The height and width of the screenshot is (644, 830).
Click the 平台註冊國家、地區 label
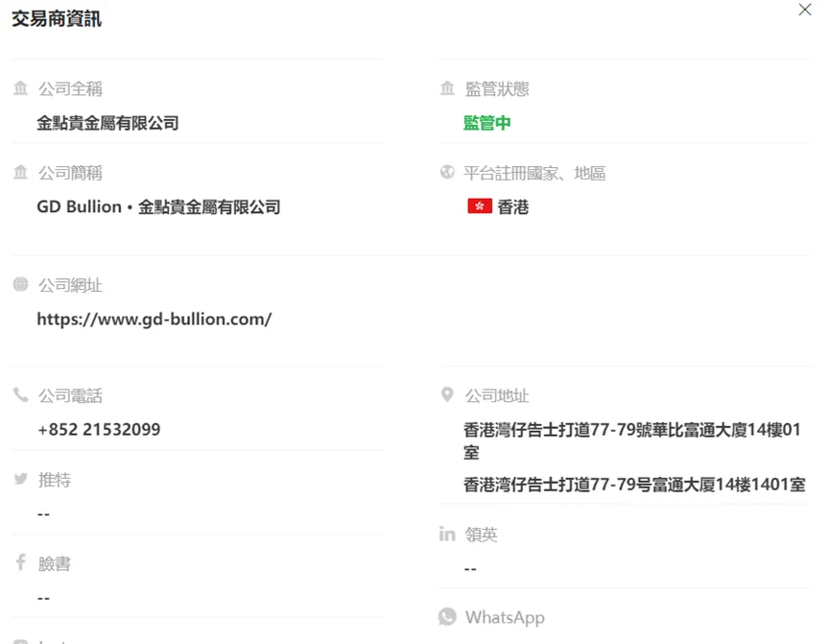[534, 173]
